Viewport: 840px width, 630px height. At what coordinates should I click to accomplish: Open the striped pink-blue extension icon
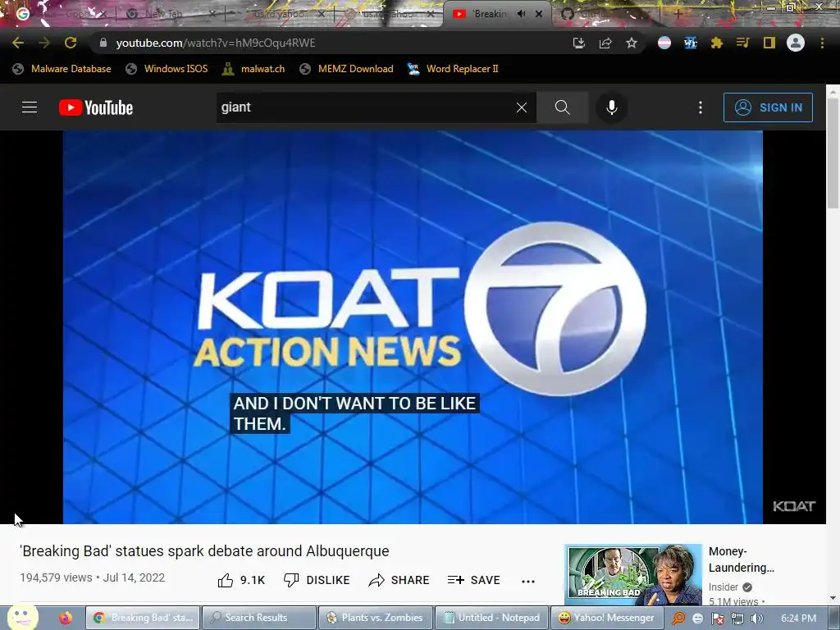pos(664,43)
